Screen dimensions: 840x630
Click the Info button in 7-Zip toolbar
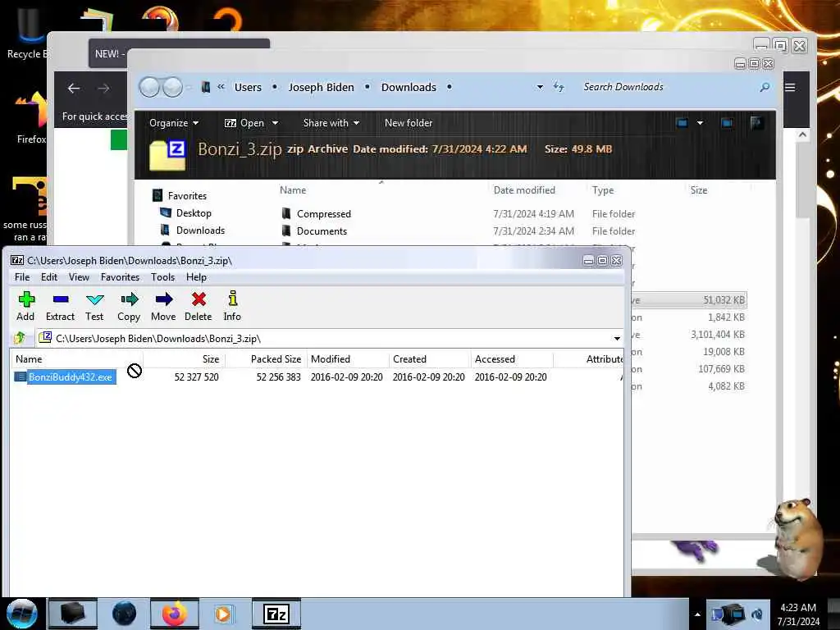(x=232, y=307)
